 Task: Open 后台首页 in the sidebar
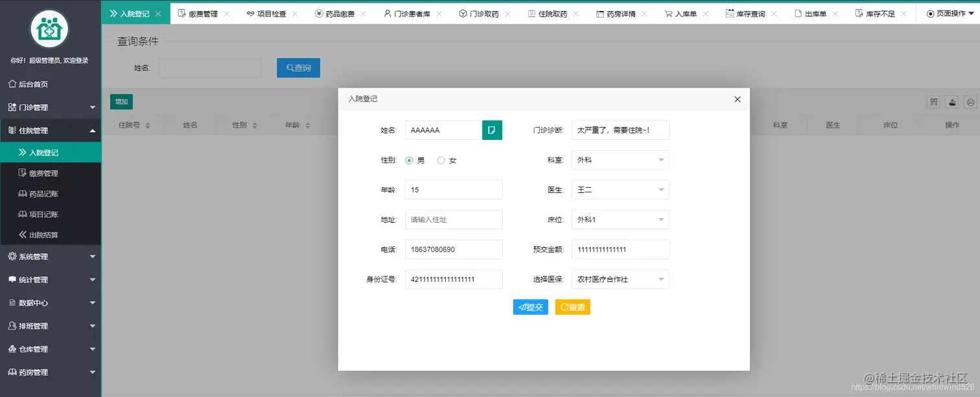[51, 84]
